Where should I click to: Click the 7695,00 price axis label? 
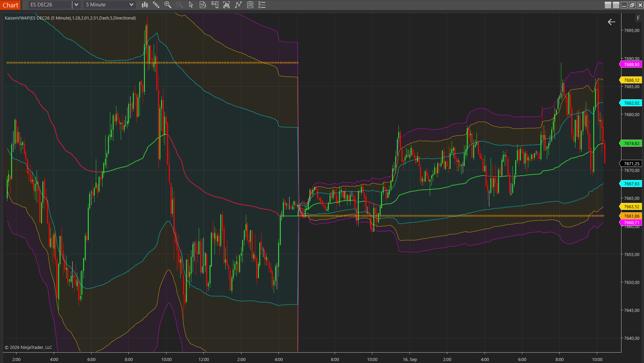point(632,30)
